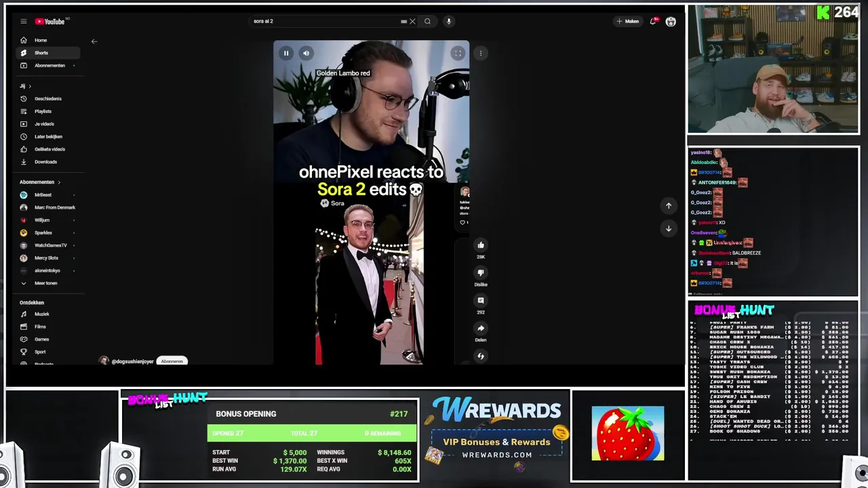Pause the Shorts video
Viewport: 868px width, 488px height.
click(x=286, y=53)
